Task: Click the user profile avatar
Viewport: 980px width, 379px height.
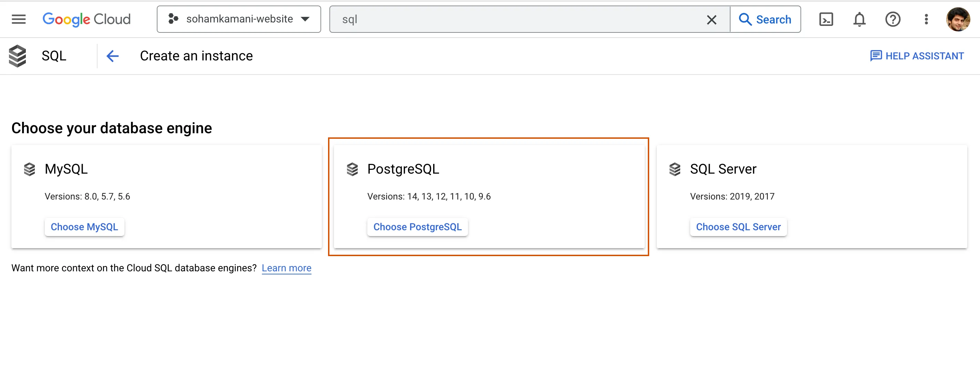Action: [958, 19]
